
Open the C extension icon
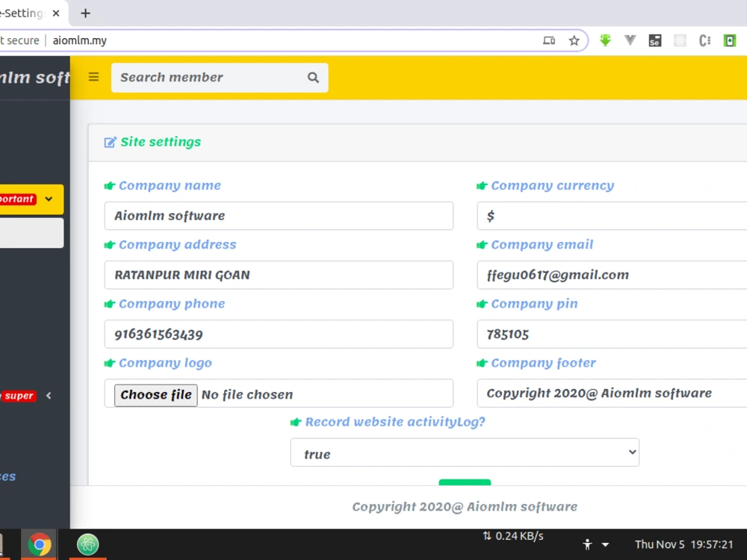704,40
